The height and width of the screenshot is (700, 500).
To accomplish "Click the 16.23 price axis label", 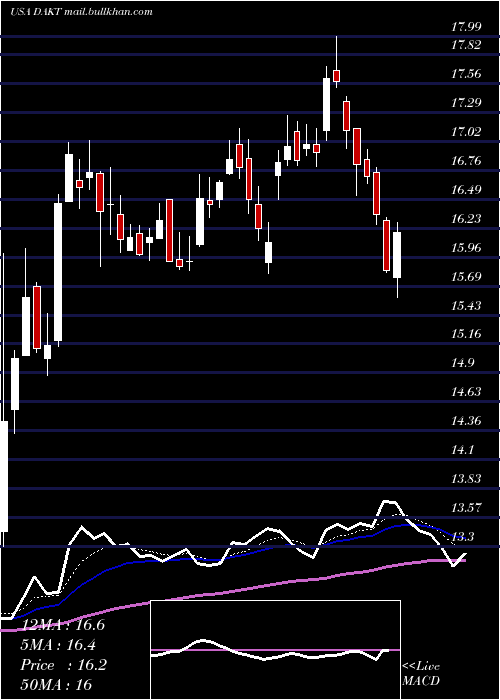I will click(x=466, y=219).
